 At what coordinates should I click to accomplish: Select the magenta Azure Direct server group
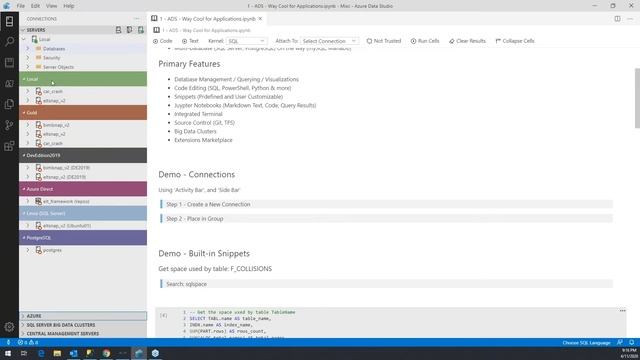[x=83, y=189]
